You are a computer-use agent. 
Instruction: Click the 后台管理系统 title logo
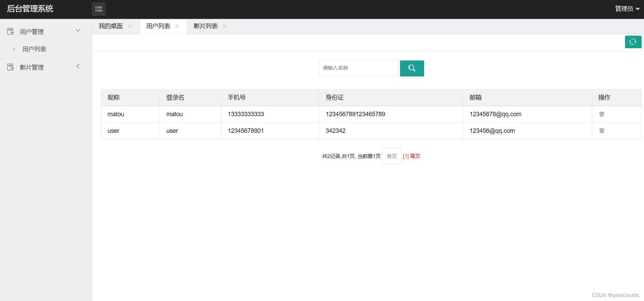tap(30, 9)
